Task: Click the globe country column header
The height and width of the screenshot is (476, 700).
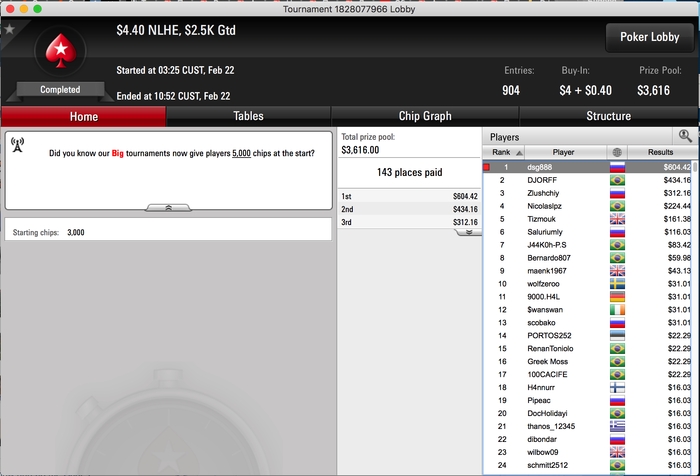Action: [617, 152]
